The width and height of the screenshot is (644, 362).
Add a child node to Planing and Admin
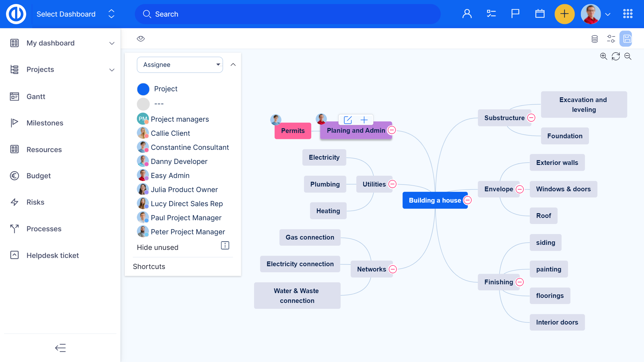(364, 120)
